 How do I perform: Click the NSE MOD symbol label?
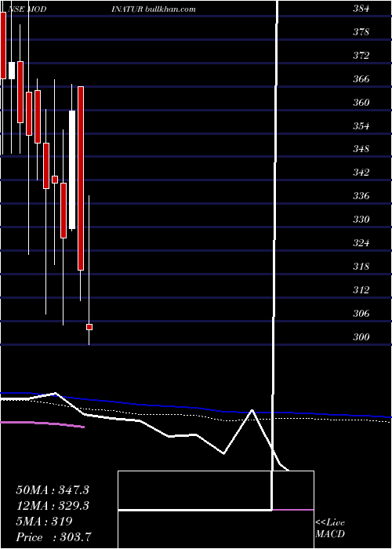(x=27, y=9)
